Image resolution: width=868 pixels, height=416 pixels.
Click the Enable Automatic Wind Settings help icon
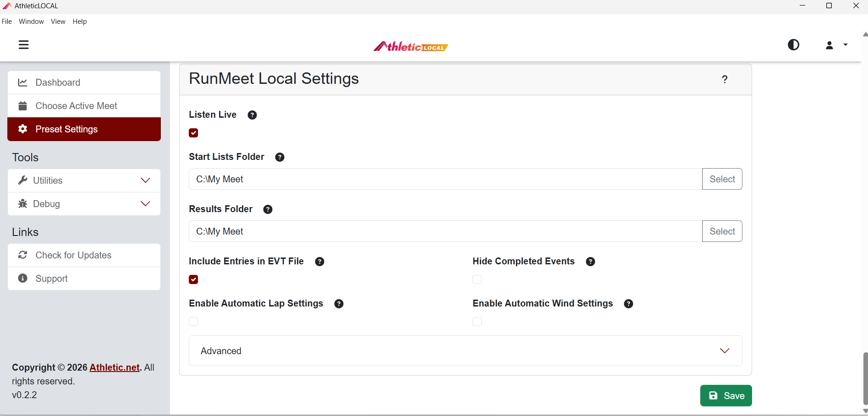pos(628,304)
